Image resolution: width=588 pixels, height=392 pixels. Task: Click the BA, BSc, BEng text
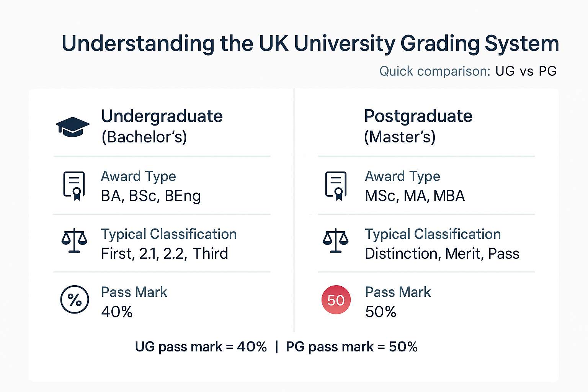coord(151,196)
